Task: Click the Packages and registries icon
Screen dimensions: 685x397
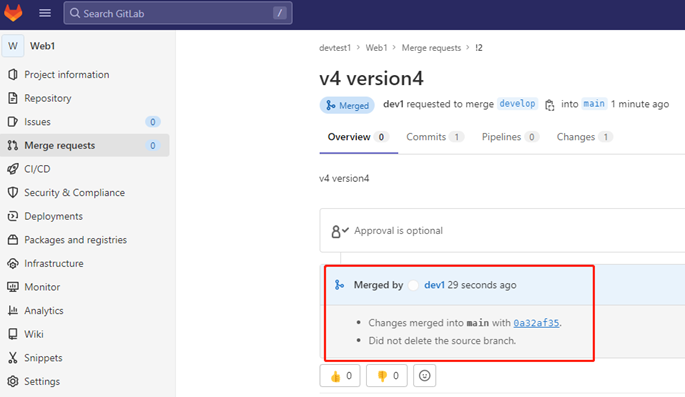Action: pos(13,240)
